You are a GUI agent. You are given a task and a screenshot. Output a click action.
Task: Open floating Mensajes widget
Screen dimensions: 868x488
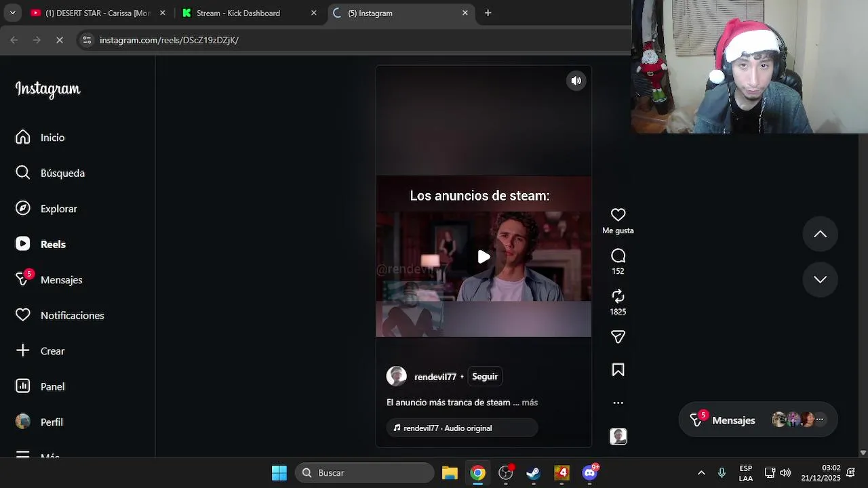point(758,420)
